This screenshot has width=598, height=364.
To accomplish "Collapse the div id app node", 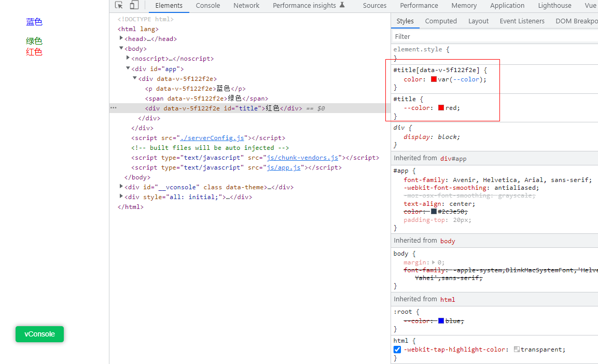I will click(128, 68).
